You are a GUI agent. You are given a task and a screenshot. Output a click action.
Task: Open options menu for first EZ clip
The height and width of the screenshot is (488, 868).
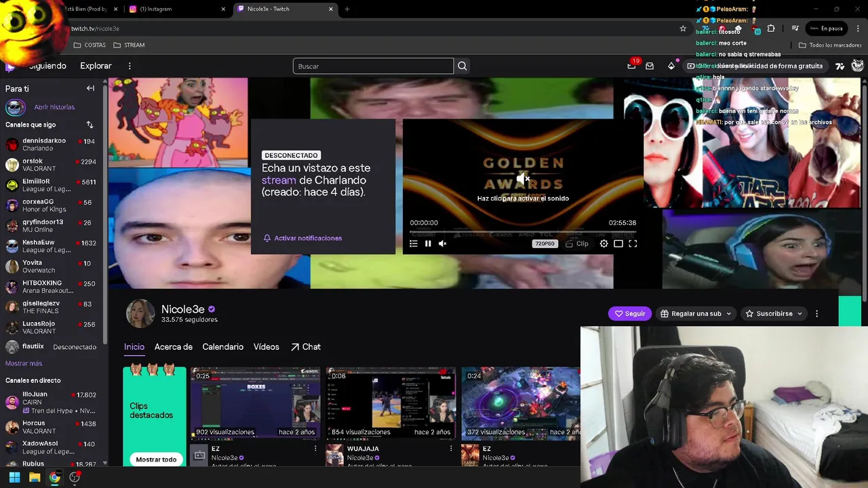point(315,449)
